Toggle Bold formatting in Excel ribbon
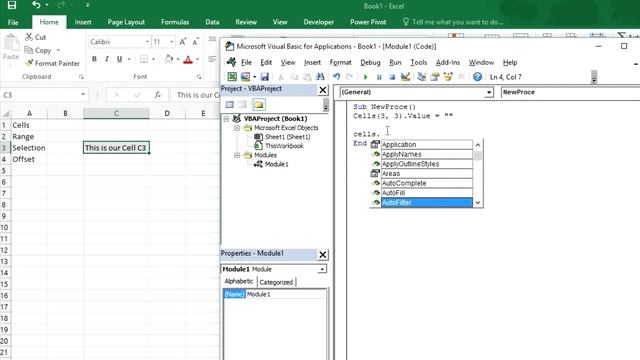Screen dimensions: 640x360 (x=94, y=59)
